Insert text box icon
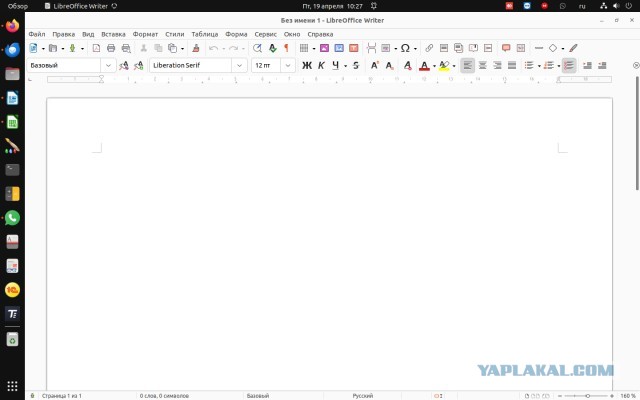Image resolution: width=640 pixels, height=400 pixels. tap(354, 48)
